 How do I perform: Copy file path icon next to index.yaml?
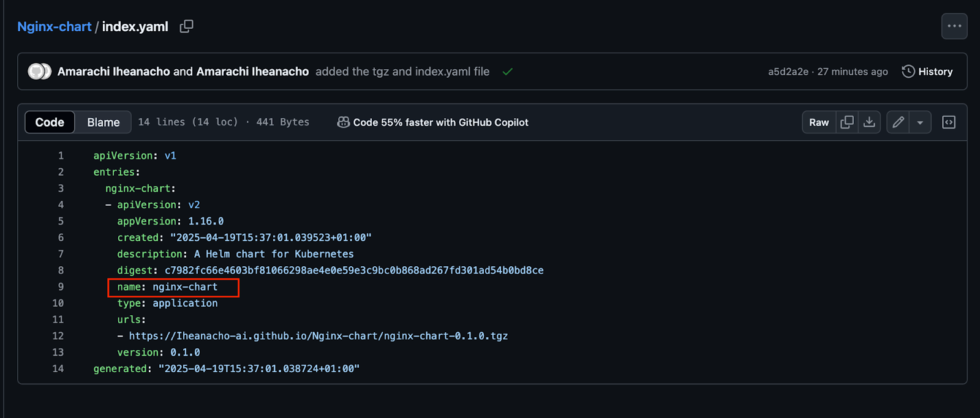186,26
